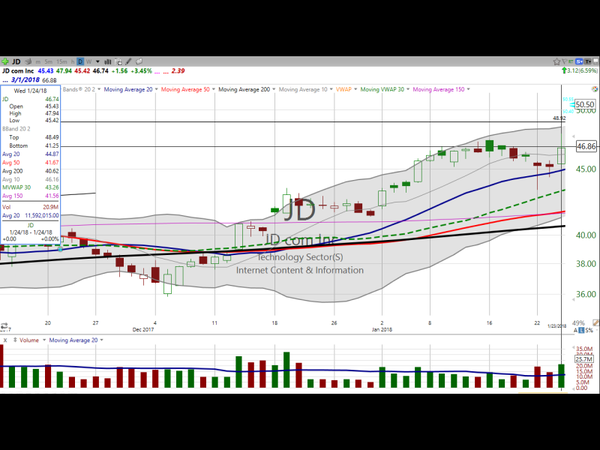This screenshot has width=600, height=450.
Task: Click the color wheel icon at chart corner
Action: click(x=595, y=89)
